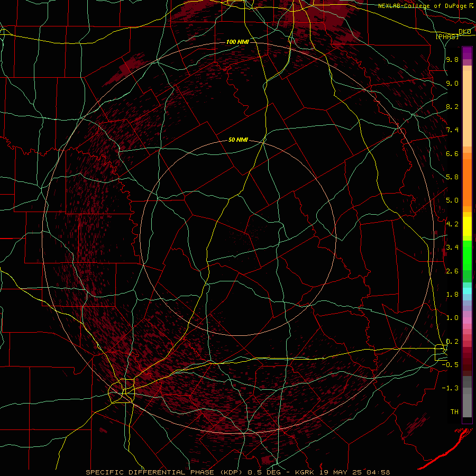Image resolution: width=476 pixels, height=476 pixels.
Task: Click the [PHAS] units label
Action: [x=447, y=36]
